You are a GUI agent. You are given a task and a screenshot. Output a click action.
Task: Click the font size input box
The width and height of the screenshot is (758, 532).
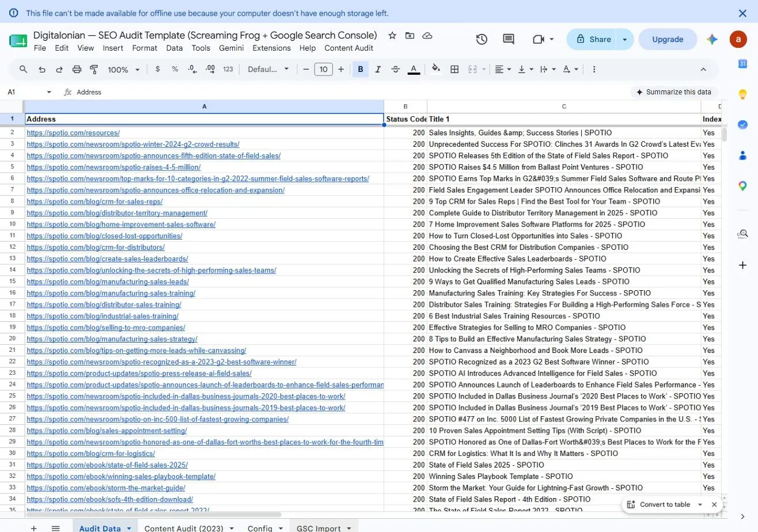click(x=324, y=69)
